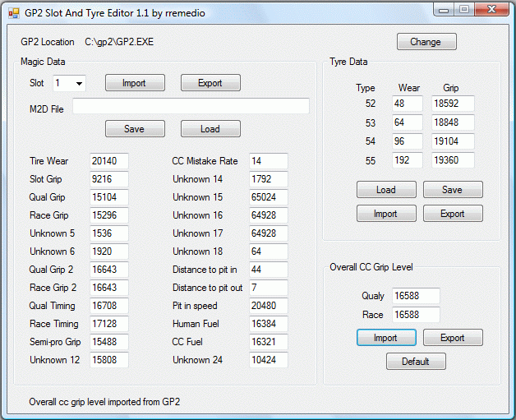Edit the Slot Grip value field
The image size is (516, 420).
click(x=109, y=179)
